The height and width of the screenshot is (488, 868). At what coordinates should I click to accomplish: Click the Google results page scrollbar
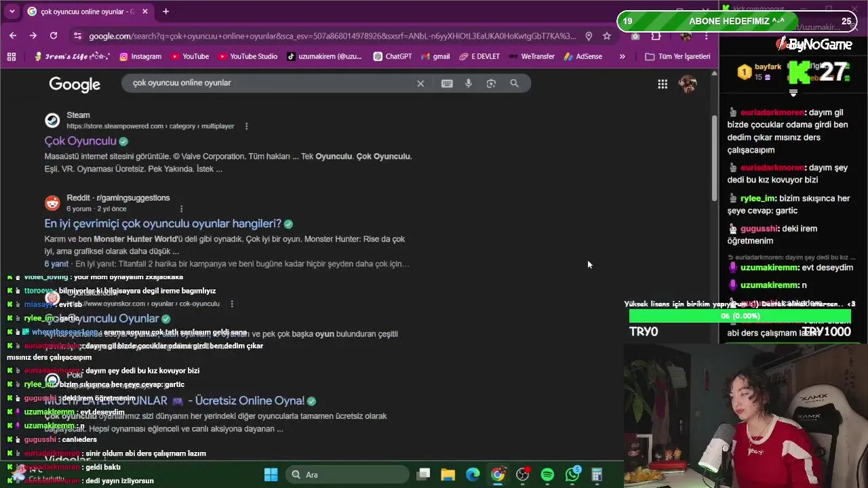coord(714,158)
